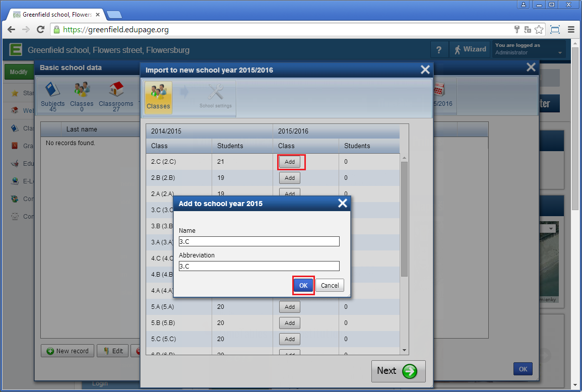Screen dimensions: 582x392
Task: Select the School settings step icon
Action: pyautogui.click(x=216, y=97)
